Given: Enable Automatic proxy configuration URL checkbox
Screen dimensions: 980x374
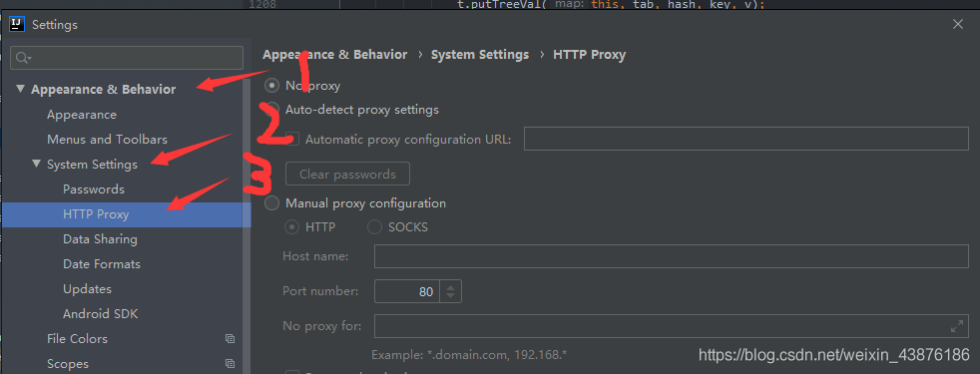Looking at the screenshot, I should pos(292,140).
